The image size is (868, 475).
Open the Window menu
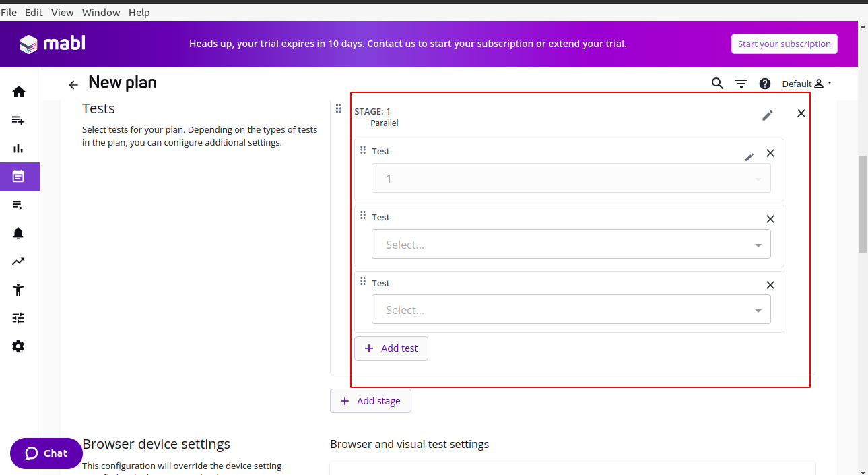(x=101, y=13)
